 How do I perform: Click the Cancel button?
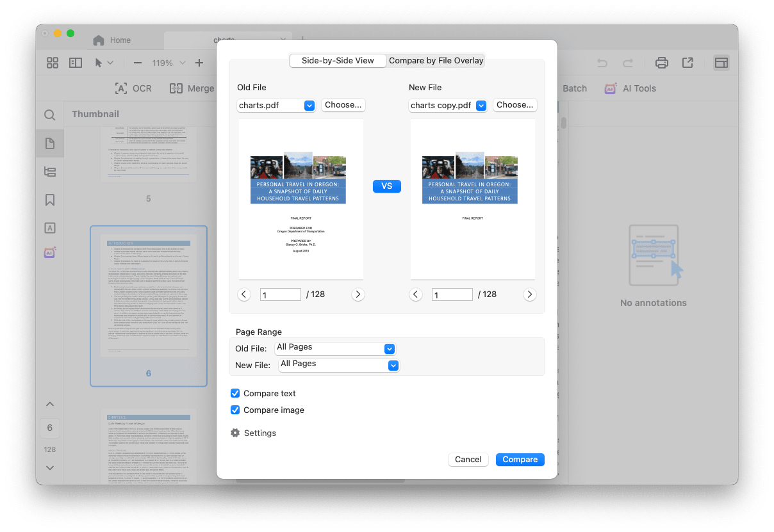click(468, 460)
